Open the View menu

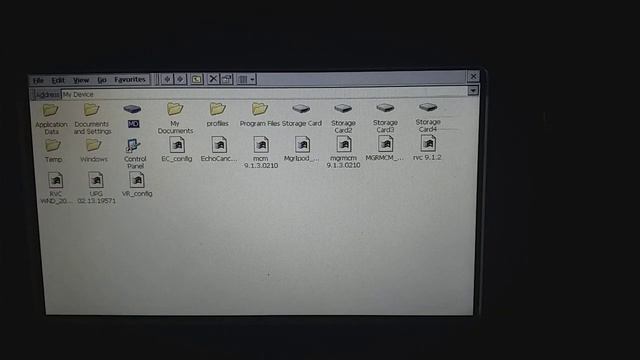[x=81, y=80]
